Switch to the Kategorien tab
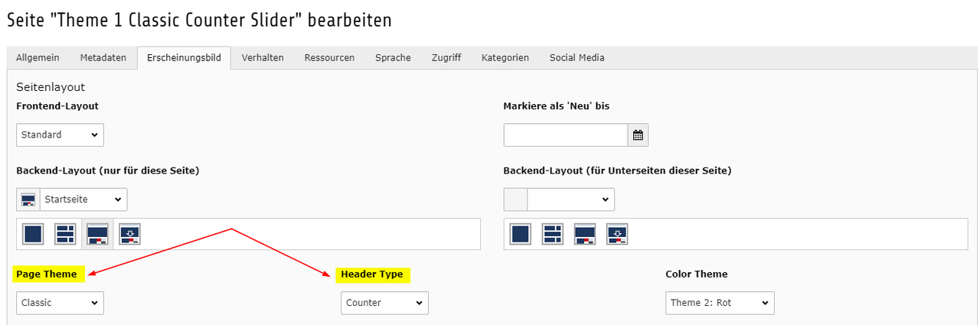Image resolution: width=980 pixels, height=325 pixels. tap(505, 57)
